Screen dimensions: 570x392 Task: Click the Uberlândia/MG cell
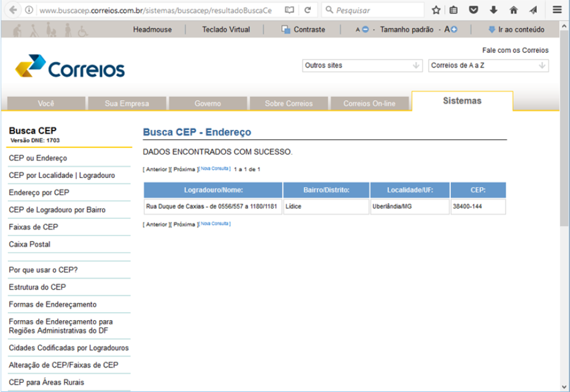410,207
